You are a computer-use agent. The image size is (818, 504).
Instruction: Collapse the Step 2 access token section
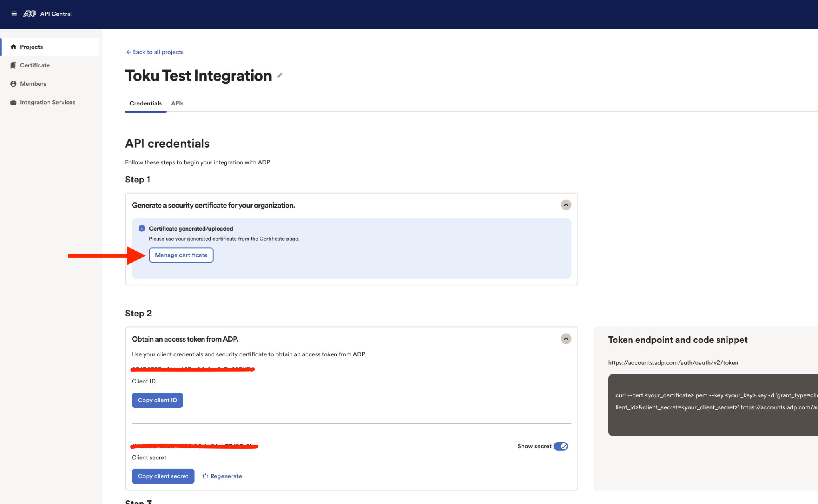[566, 339]
